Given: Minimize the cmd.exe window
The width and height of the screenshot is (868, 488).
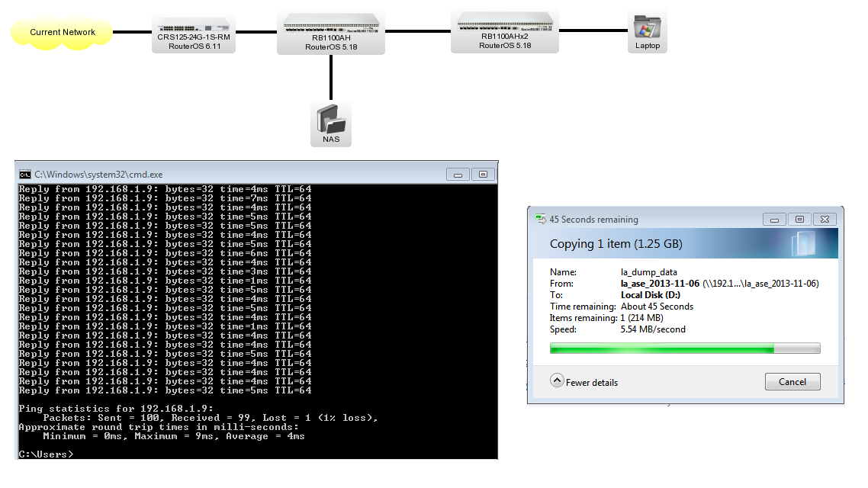Looking at the screenshot, I should pyautogui.click(x=458, y=174).
